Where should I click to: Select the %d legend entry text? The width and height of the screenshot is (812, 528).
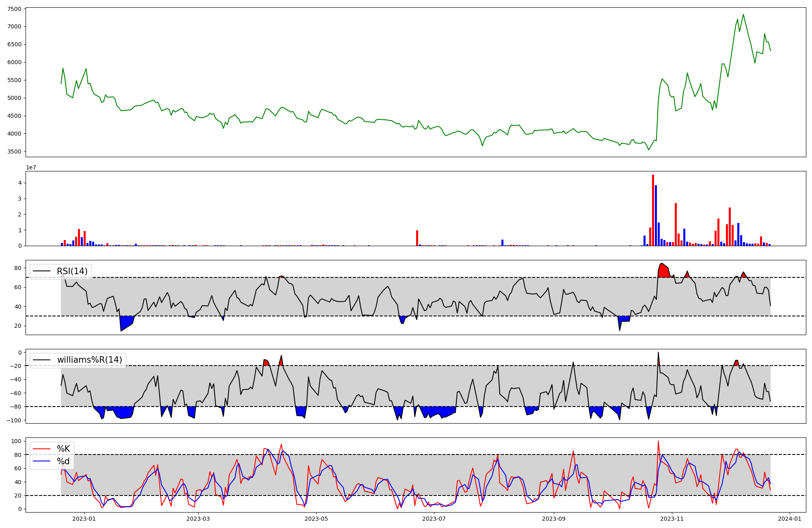pos(63,461)
